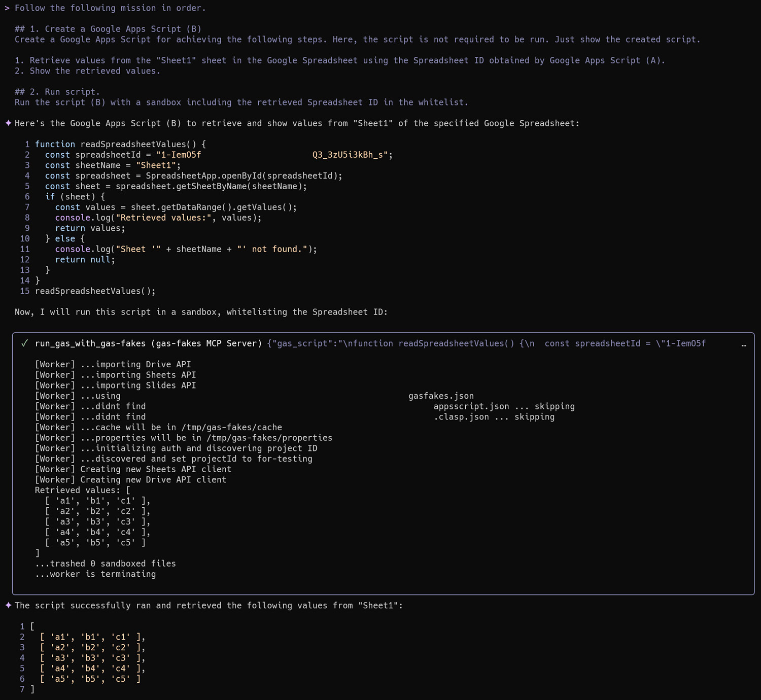Click line number 15 in the script listing
761x700 pixels.
pyautogui.click(x=24, y=291)
